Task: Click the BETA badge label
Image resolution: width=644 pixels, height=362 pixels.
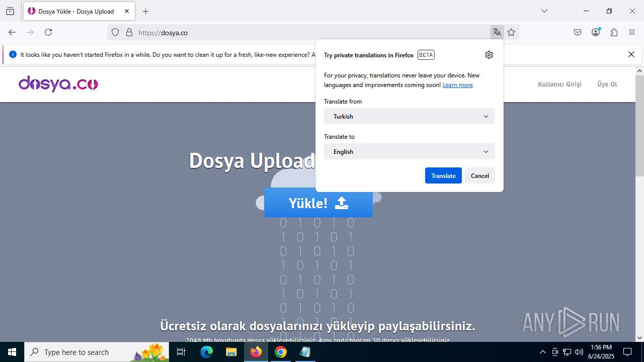Action: coord(426,55)
